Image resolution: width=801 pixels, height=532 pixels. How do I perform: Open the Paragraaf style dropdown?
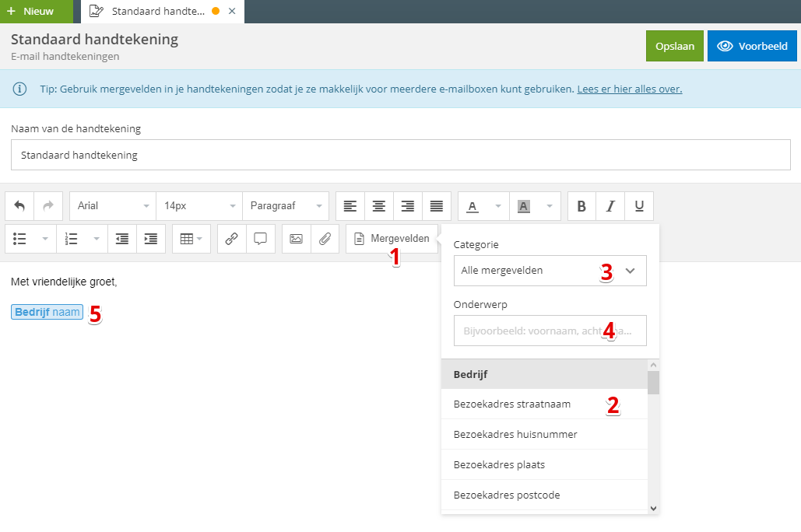coord(286,206)
